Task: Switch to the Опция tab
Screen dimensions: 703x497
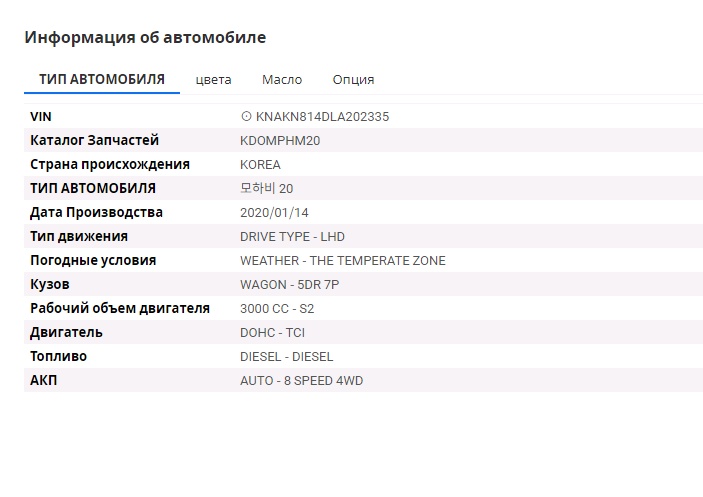Action: click(x=353, y=80)
